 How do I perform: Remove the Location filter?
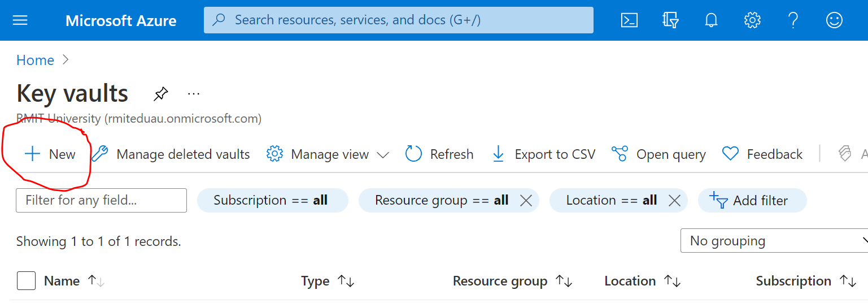click(674, 201)
